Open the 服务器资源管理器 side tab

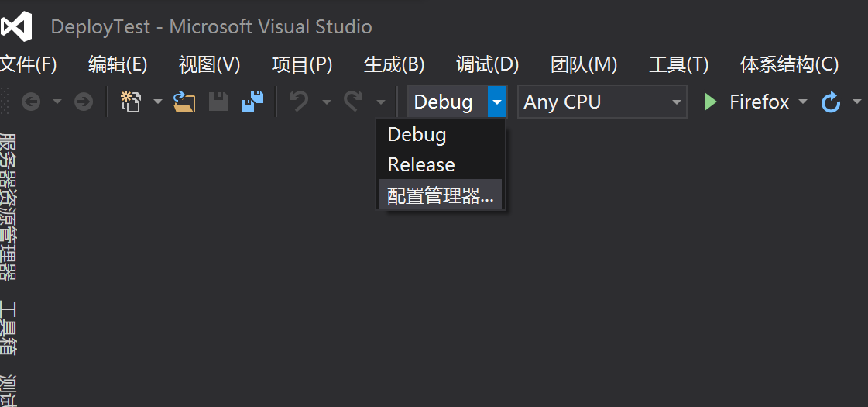point(9,206)
